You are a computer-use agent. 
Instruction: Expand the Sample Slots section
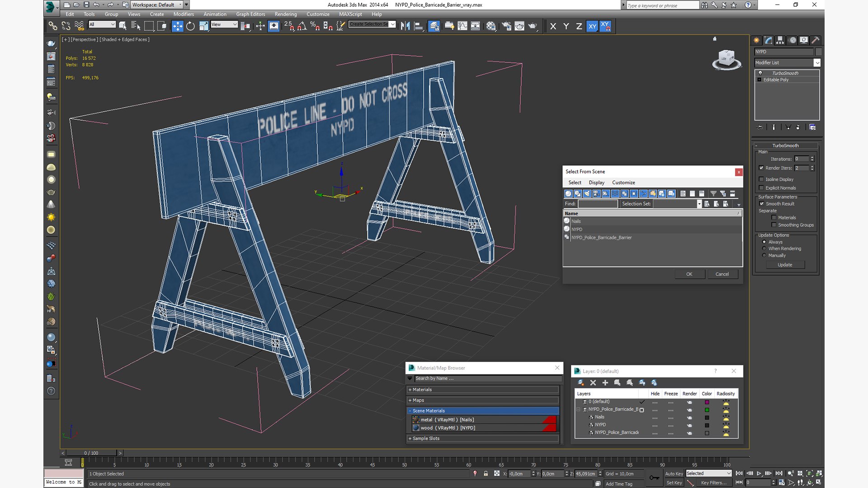tap(425, 438)
